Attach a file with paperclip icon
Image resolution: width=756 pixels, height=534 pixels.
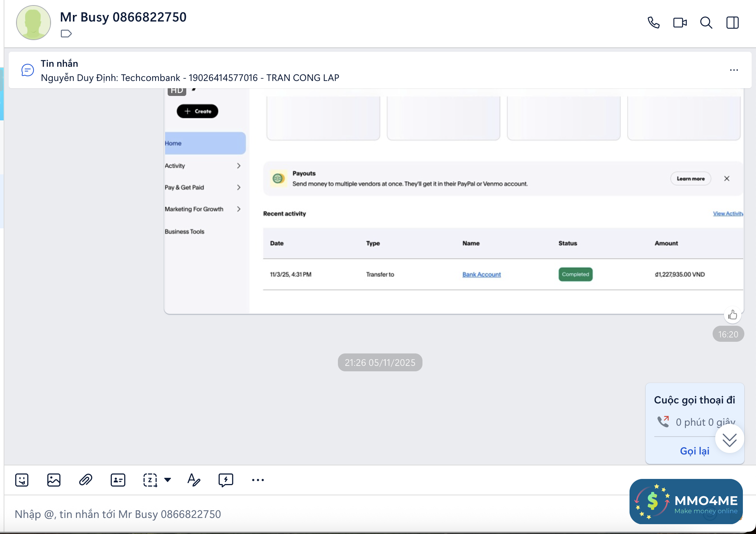(86, 480)
